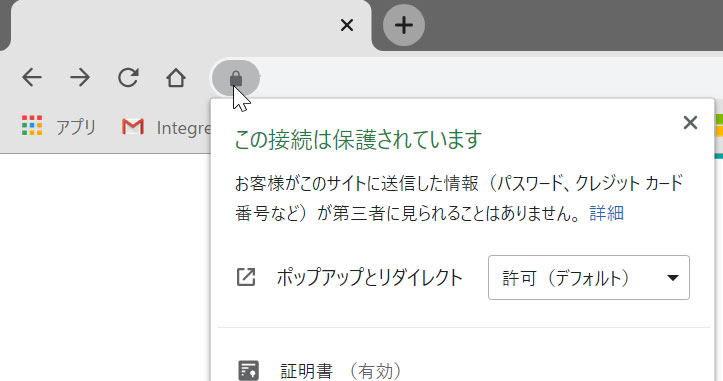Open the home page icon
The image size is (723, 381).
[x=176, y=77]
